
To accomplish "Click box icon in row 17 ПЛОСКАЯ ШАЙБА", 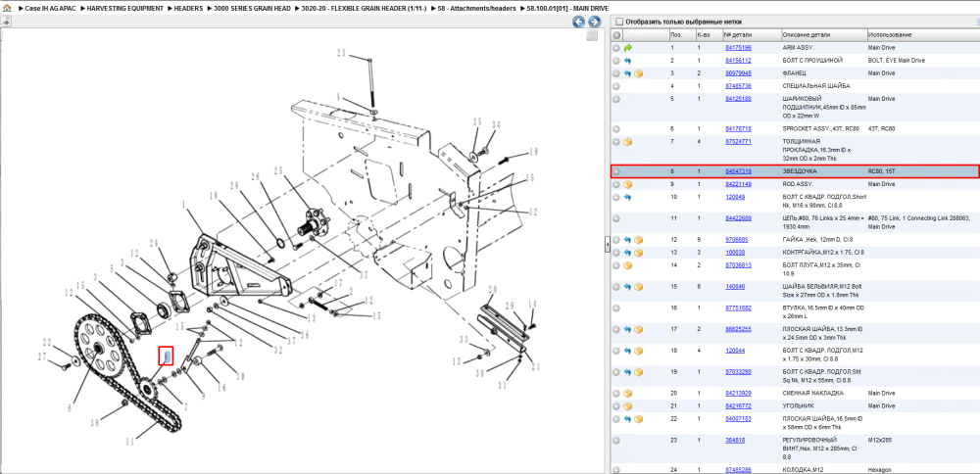I will point(639,329).
